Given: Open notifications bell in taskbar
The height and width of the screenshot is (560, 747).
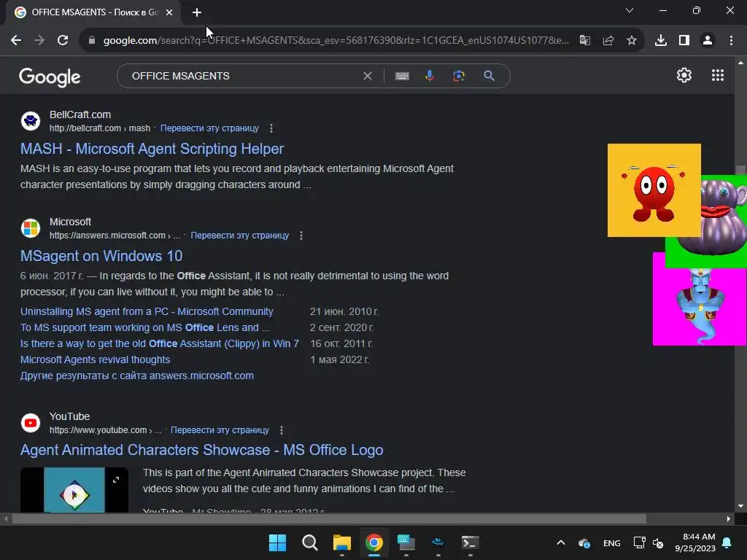Looking at the screenshot, I should (727, 542).
